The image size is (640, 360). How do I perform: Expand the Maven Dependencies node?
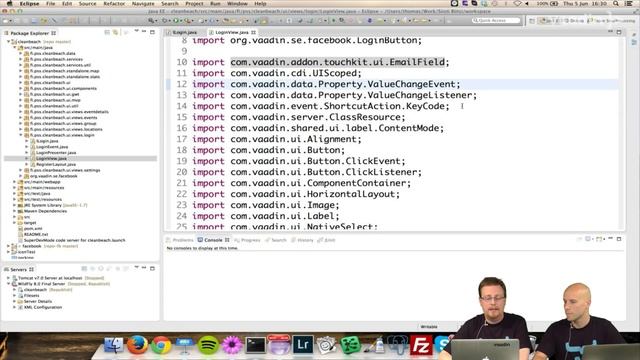pyautogui.click(x=14, y=211)
